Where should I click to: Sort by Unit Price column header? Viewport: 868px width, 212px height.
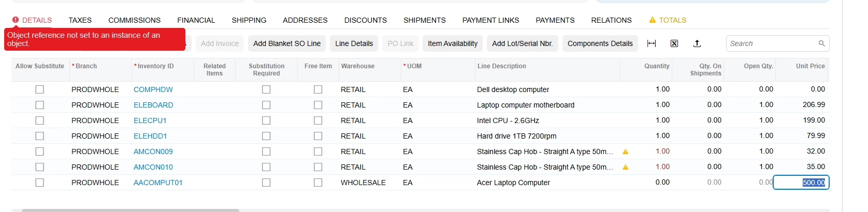810,66
